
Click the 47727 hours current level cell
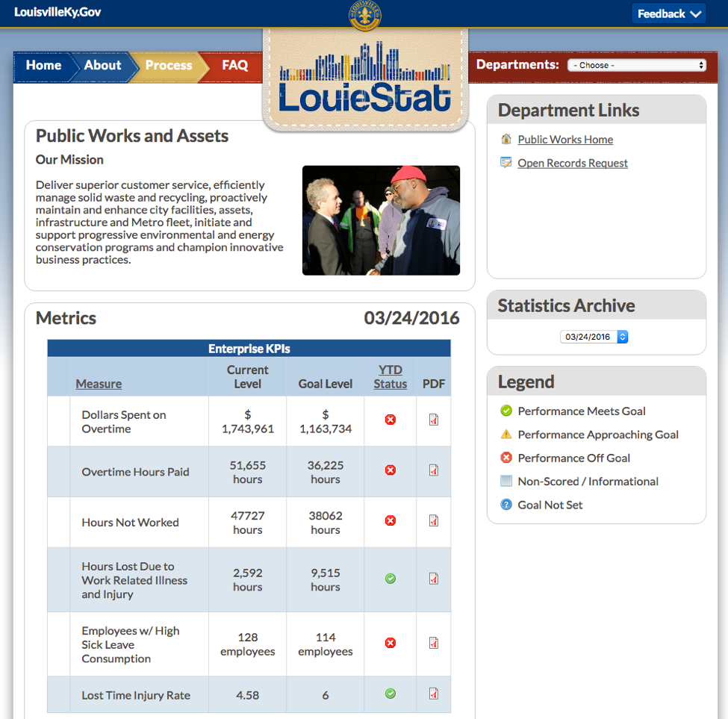[x=247, y=523]
